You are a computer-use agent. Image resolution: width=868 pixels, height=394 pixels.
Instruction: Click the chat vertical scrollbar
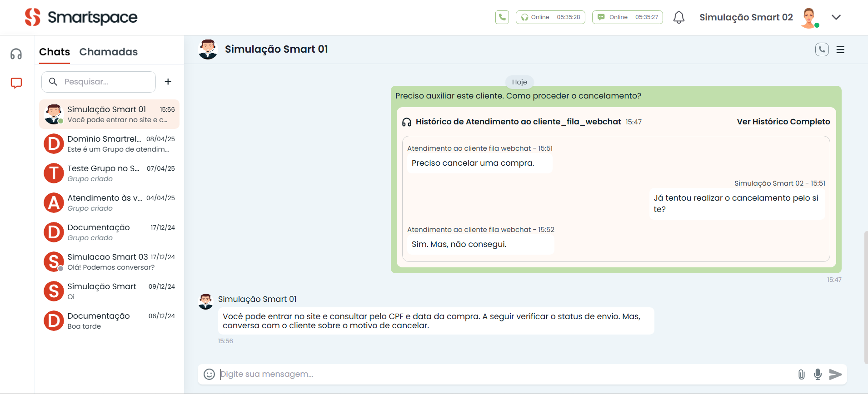(x=865, y=295)
